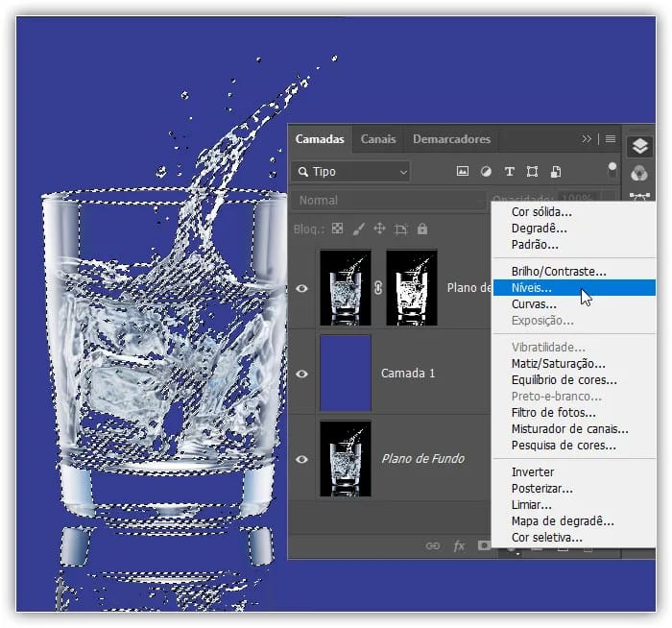Select Curvas... in the adjustment menu

pyautogui.click(x=534, y=304)
